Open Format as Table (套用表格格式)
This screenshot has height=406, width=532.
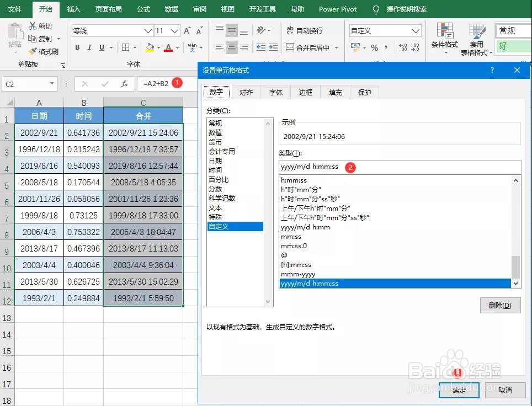pos(476,39)
